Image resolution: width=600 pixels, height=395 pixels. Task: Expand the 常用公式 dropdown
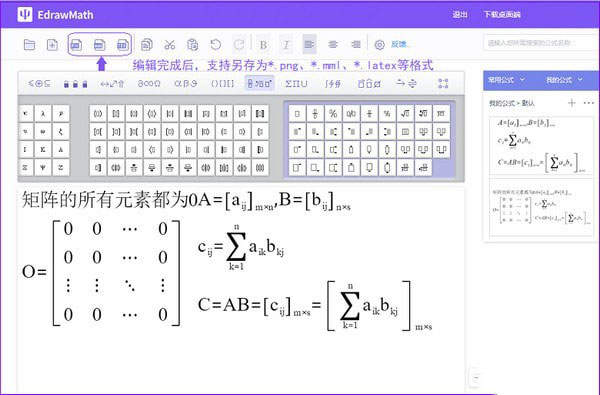coord(506,80)
